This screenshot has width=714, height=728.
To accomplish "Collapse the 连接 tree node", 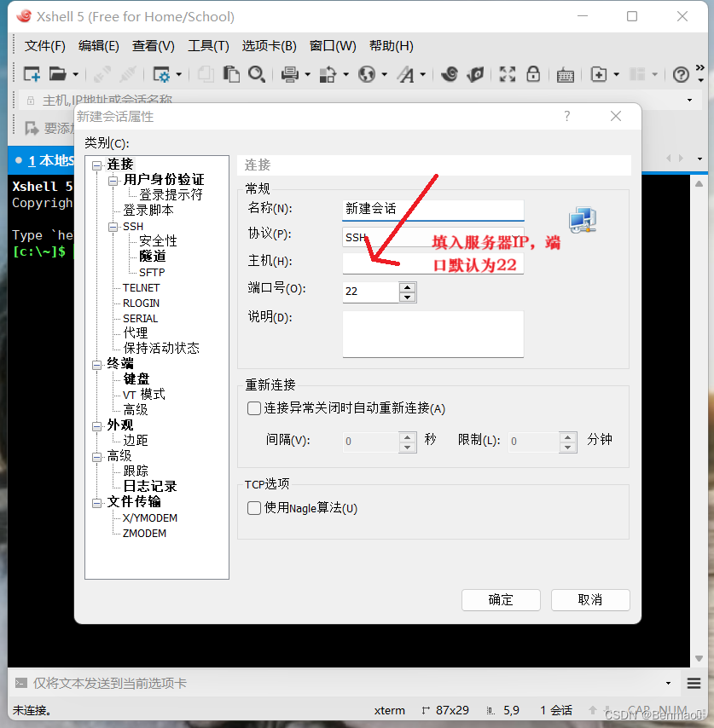I will 96,165.
